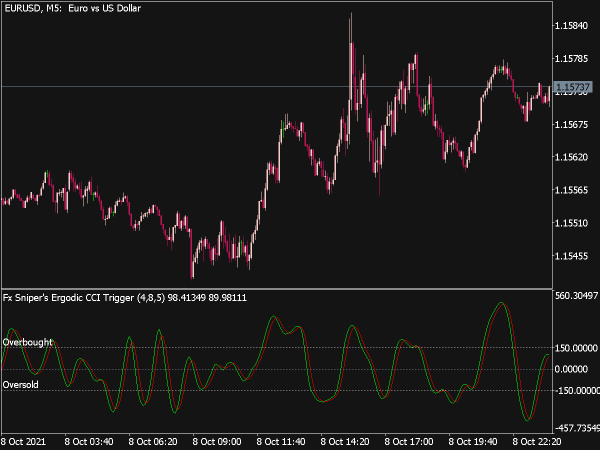Click the -150.00000 indicator level value
The image size is (600, 450).
click(576, 390)
